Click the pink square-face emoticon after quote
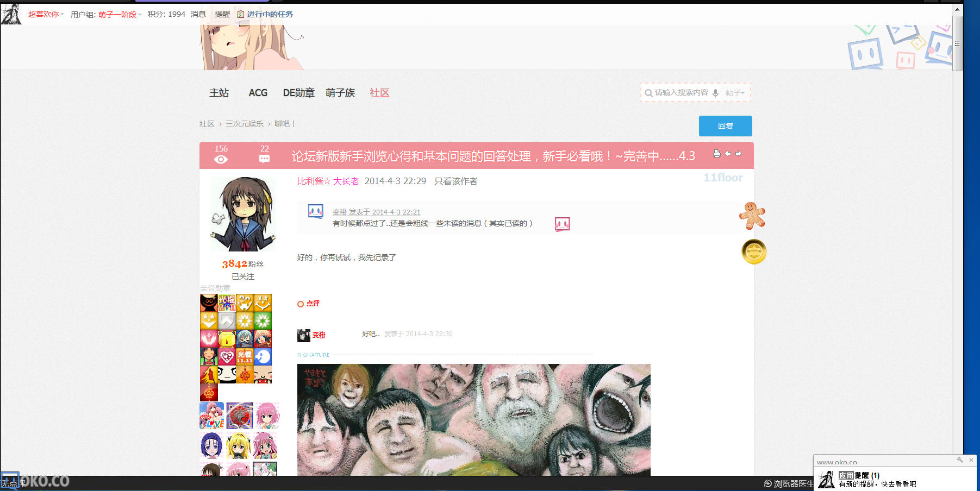The height and width of the screenshot is (491, 980). pos(563,224)
